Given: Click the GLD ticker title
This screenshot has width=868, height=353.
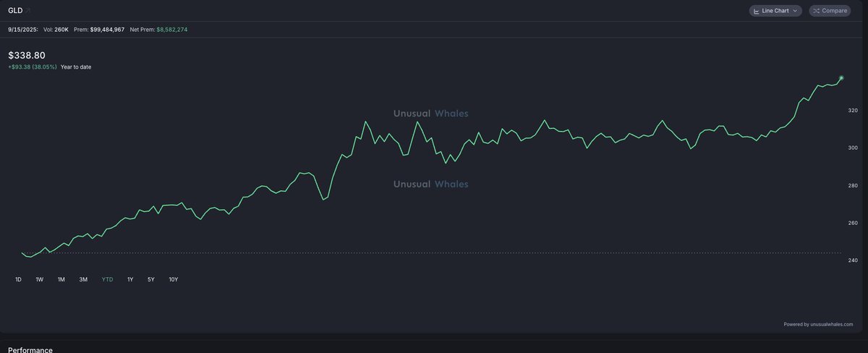Looking at the screenshot, I should tap(15, 11).
